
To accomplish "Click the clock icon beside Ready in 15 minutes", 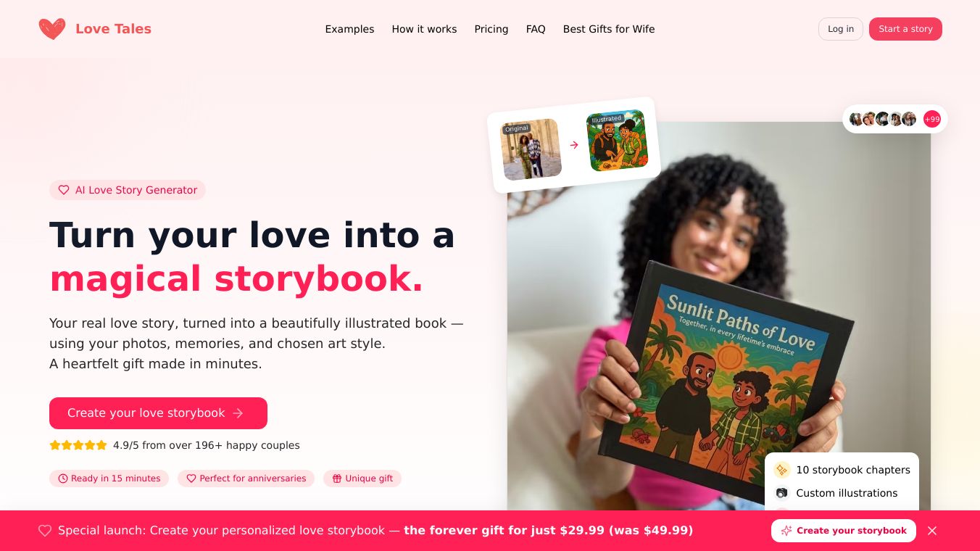I will point(63,478).
